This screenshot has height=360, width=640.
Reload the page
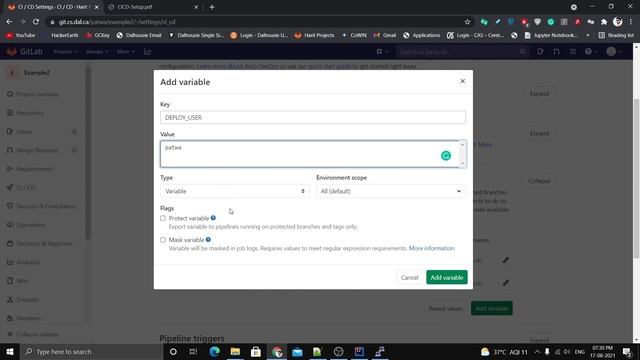tap(36, 22)
